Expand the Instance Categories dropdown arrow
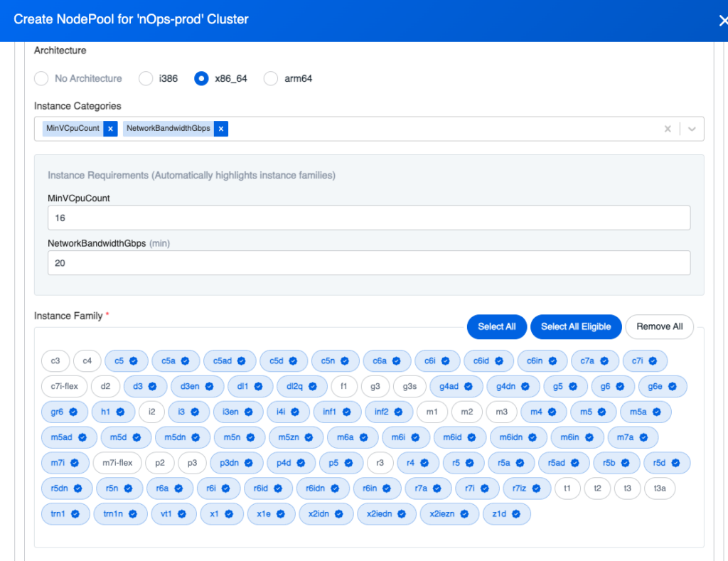The width and height of the screenshot is (728, 561). coord(692,129)
